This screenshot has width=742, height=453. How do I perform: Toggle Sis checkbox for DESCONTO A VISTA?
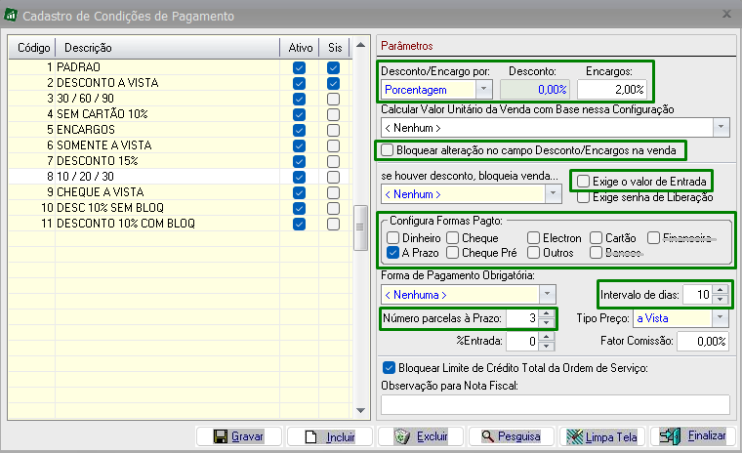click(333, 83)
